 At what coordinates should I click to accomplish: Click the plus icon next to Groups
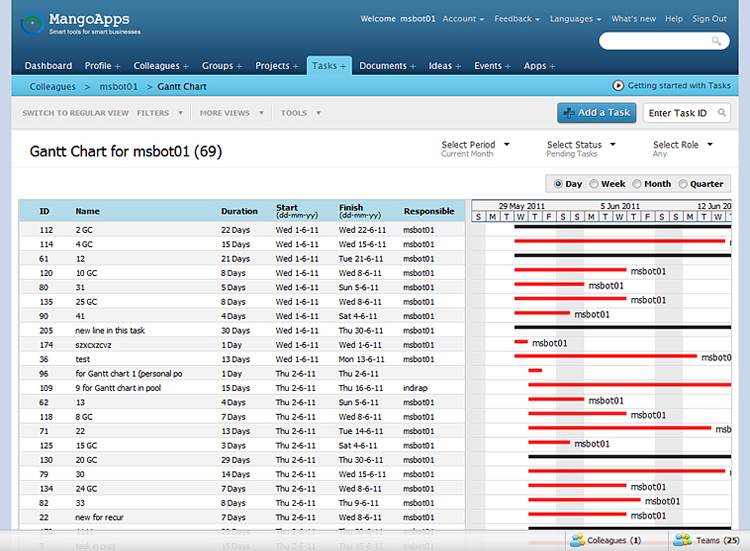pos(239,66)
